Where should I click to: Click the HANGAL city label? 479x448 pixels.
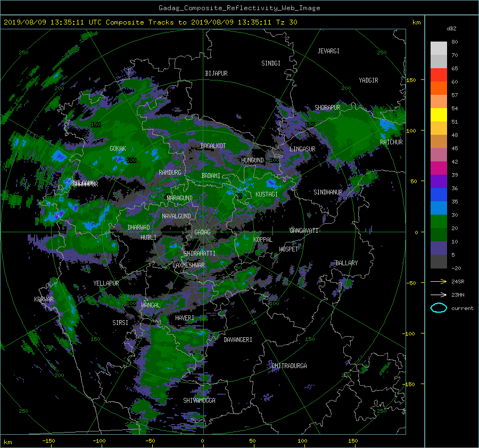click(150, 305)
